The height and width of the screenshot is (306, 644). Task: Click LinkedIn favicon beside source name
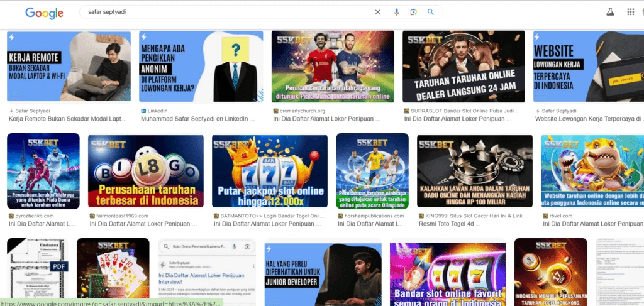coord(143,111)
